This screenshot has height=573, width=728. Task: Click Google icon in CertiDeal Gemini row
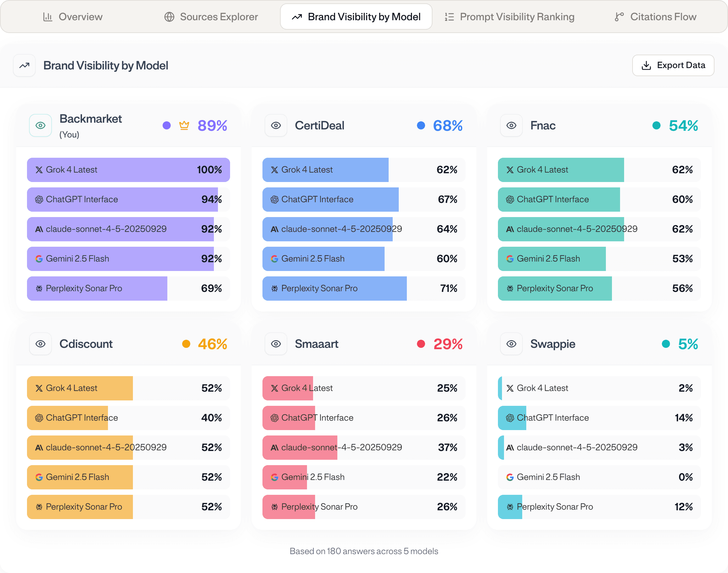coord(275,259)
